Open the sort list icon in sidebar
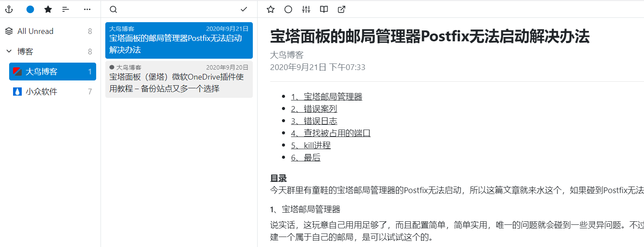Image resolution: width=644 pixels, height=247 pixels. tap(66, 9)
